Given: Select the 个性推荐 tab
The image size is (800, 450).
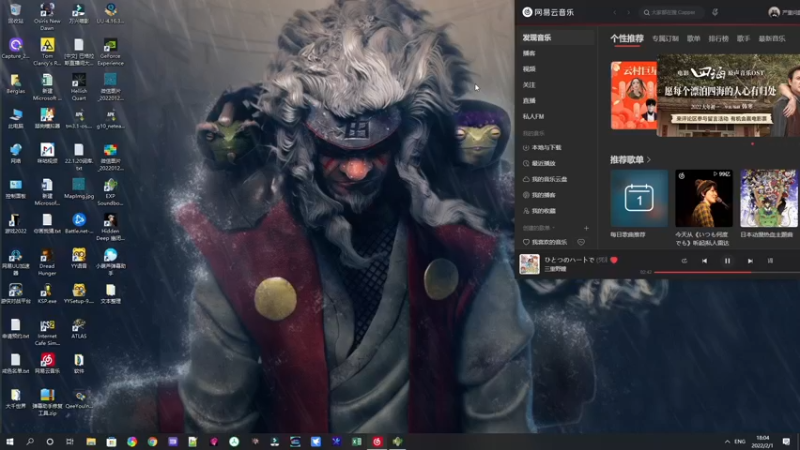Looking at the screenshot, I should (x=627, y=38).
